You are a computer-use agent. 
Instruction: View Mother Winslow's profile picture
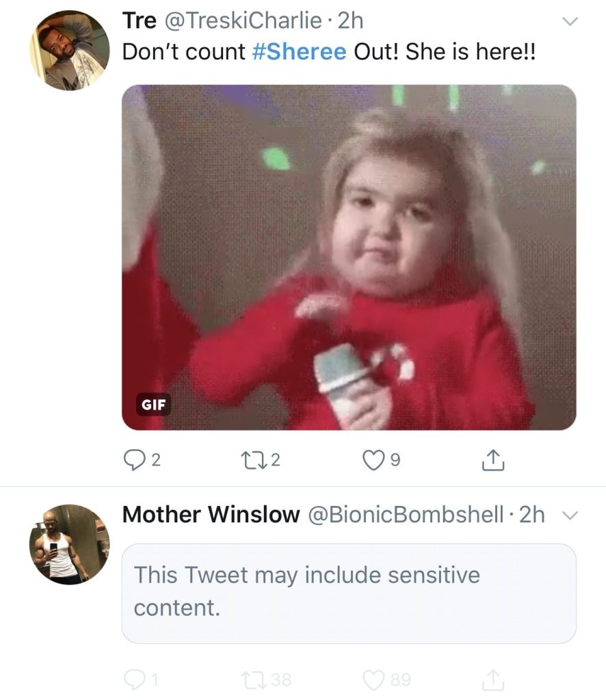(70, 545)
